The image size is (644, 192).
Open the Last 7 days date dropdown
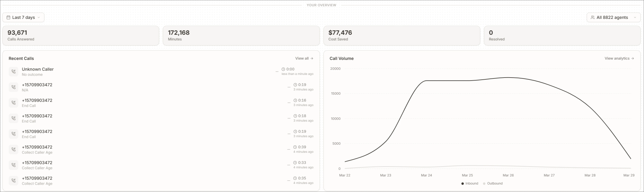pyautogui.click(x=24, y=18)
